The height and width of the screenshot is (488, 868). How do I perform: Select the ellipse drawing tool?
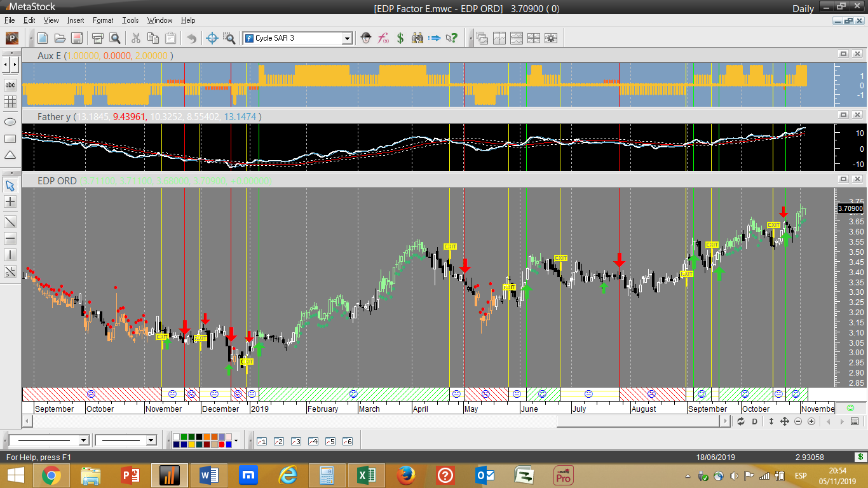pyautogui.click(x=10, y=121)
